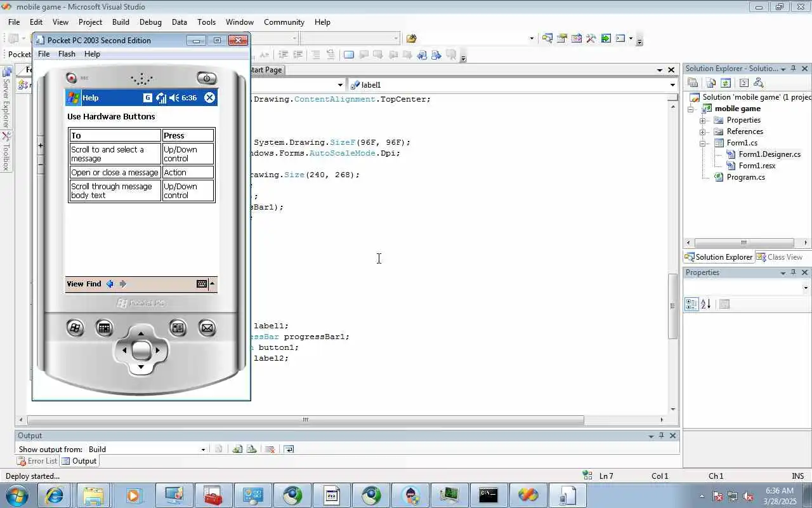This screenshot has height=508, width=812.
Task: Click the Command Window toolbar icon
Action: click(x=620, y=38)
